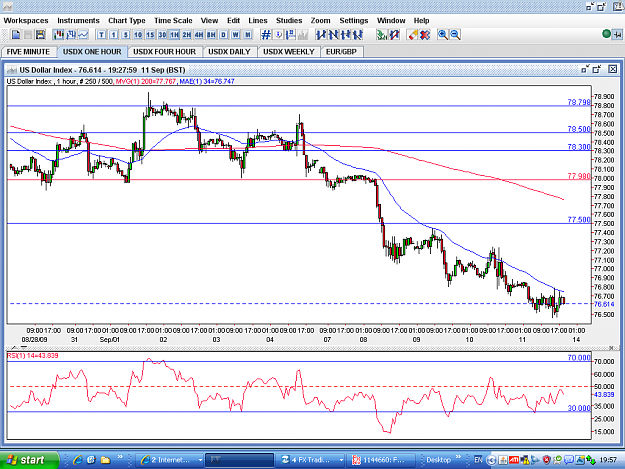625x469 pixels.
Task: Click the pin icon beside green indicator
Action: coord(617,35)
